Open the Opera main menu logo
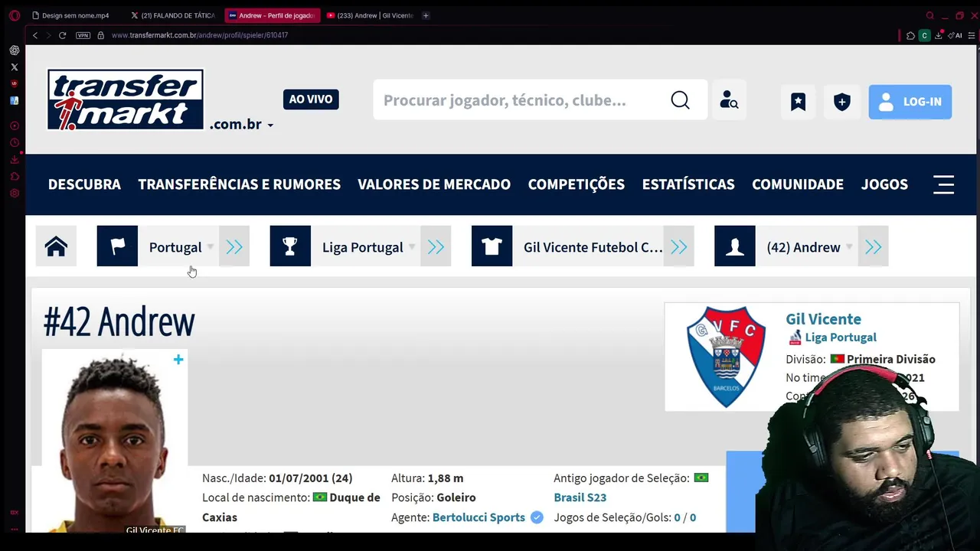 14,15
